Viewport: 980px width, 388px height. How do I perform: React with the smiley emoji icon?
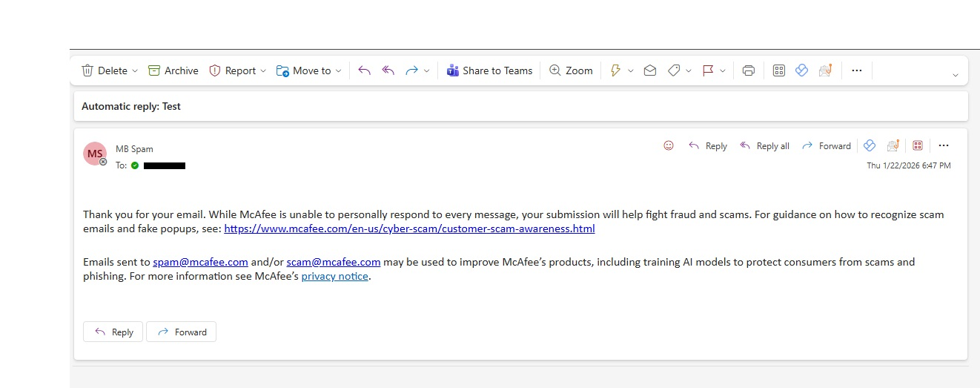coord(669,145)
